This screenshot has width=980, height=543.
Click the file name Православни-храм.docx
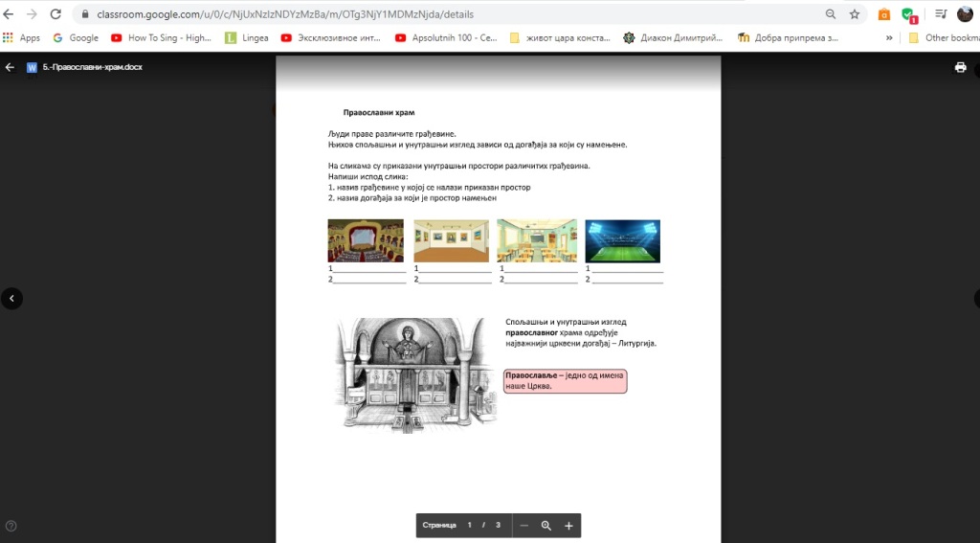point(93,67)
